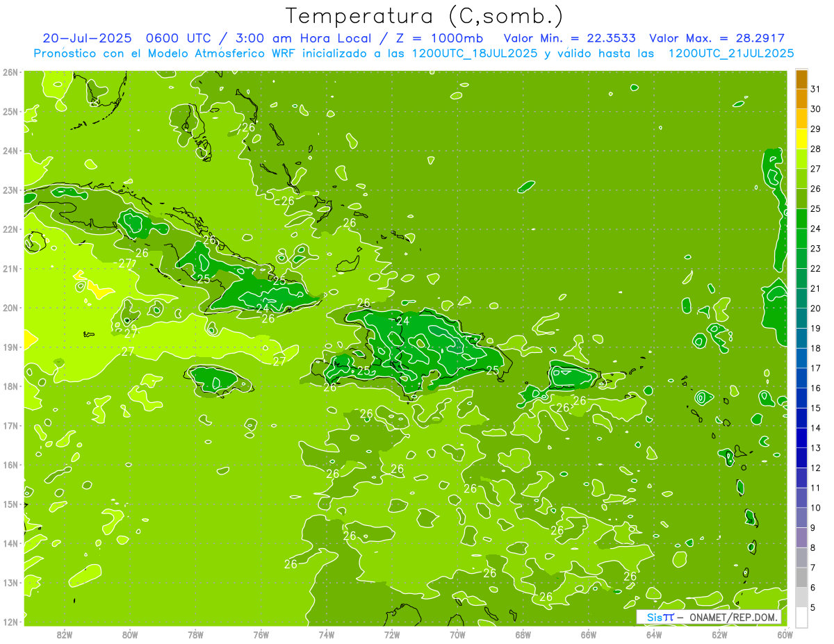The image size is (834, 644).
Task: Click the legend swatch between 27 and 28
Action: pos(801,158)
